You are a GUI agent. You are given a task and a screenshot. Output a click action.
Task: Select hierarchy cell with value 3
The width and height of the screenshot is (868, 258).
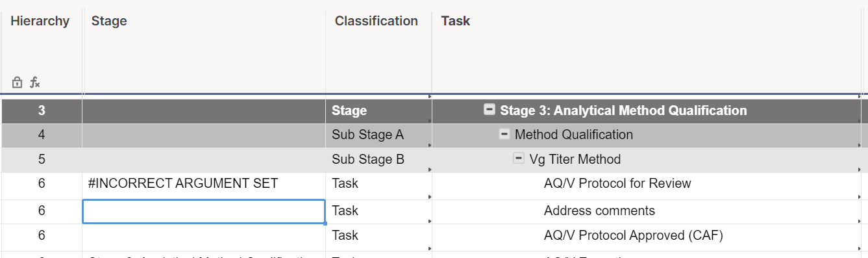[x=42, y=110]
